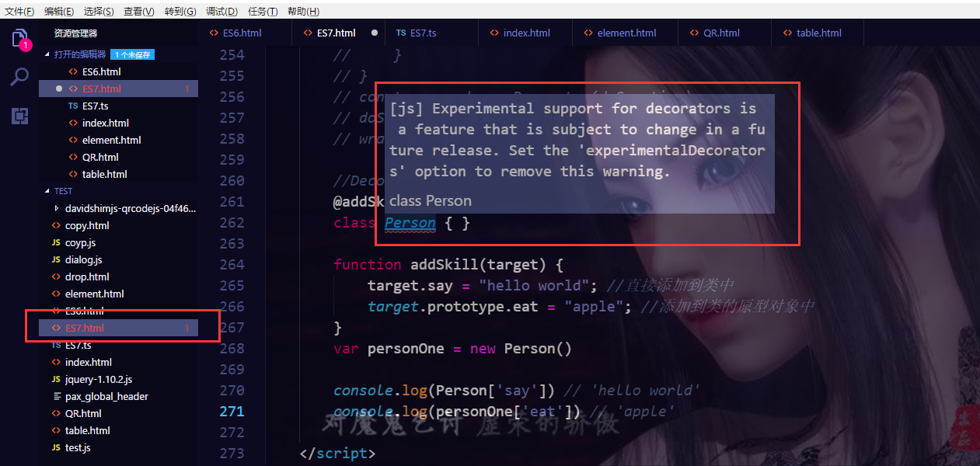Open ES7.ts in TEST folder tree
Viewport: 980px width, 466px height.
(118, 345)
